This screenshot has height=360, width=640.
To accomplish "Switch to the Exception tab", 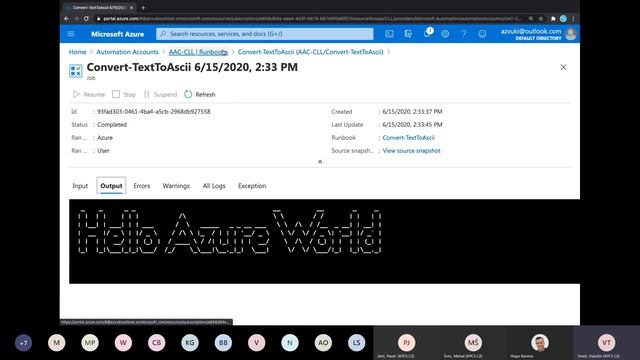I will [x=252, y=186].
